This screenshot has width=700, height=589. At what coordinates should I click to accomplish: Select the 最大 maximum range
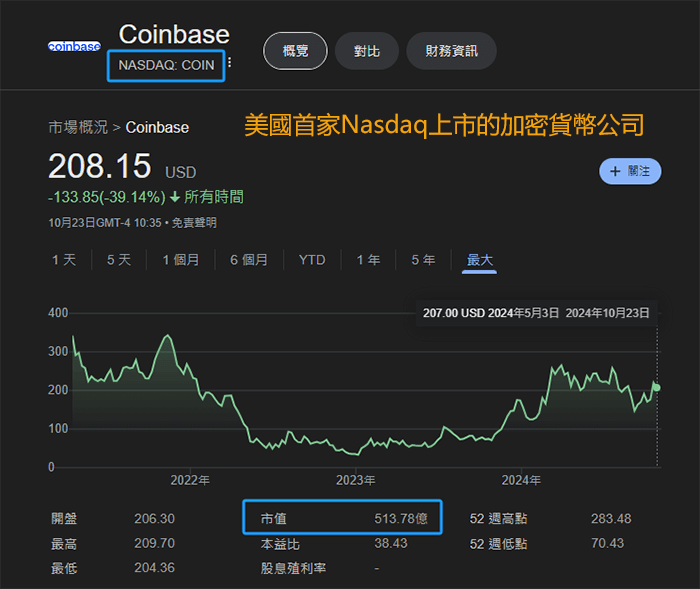click(479, 260)
